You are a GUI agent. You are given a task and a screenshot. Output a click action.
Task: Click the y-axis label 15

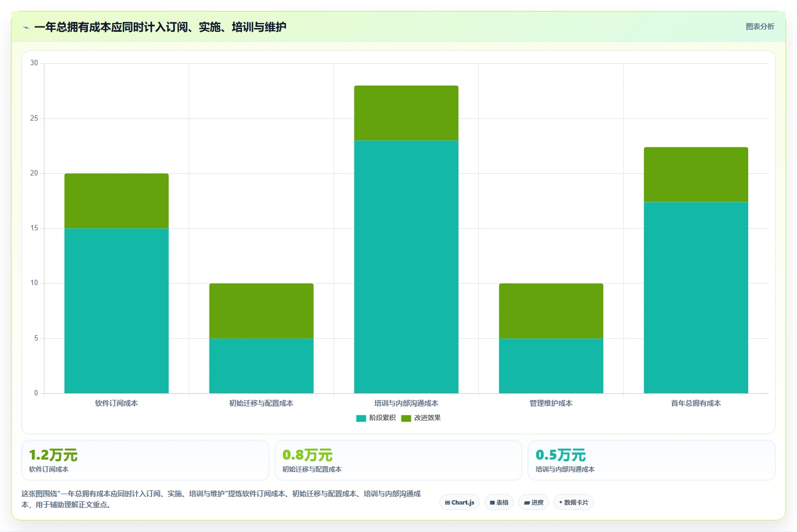pos(35,228)
